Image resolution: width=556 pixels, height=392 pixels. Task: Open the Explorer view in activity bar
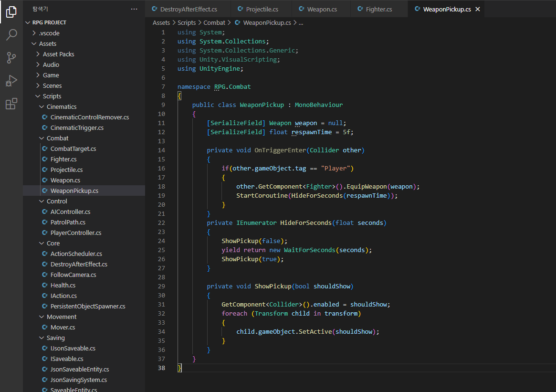(11, 12)
